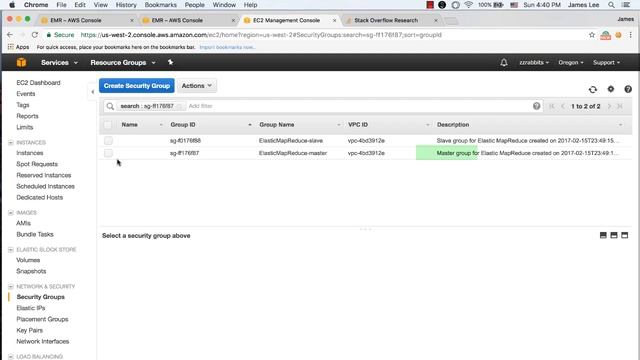Open the Window menu
This screenshot has height=360, width=640.
pos(224,5)
